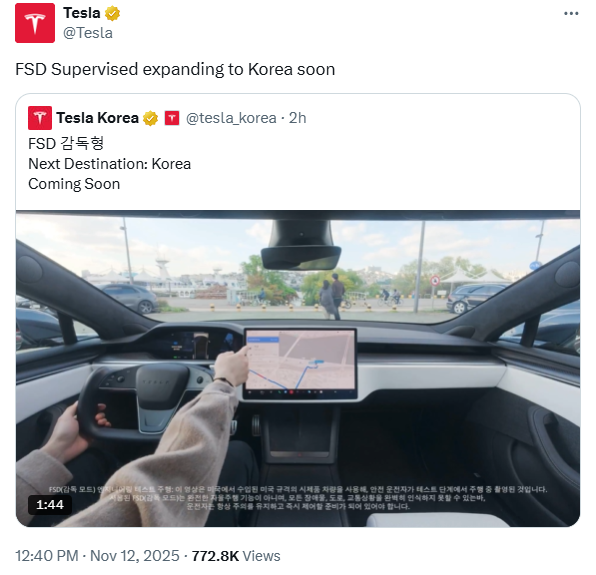Open the Tesla Korea display name
The height and width of the screenshot is (575, 596).
tap(97, 118)
